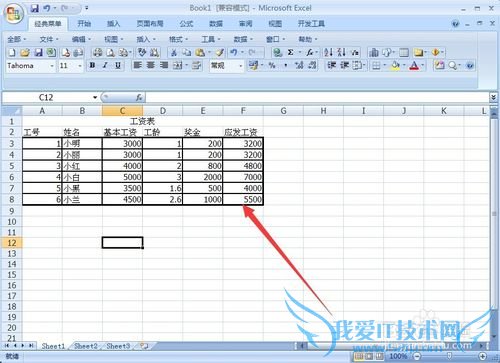Toggle center text alignment
500x363 pixels.
150,65
